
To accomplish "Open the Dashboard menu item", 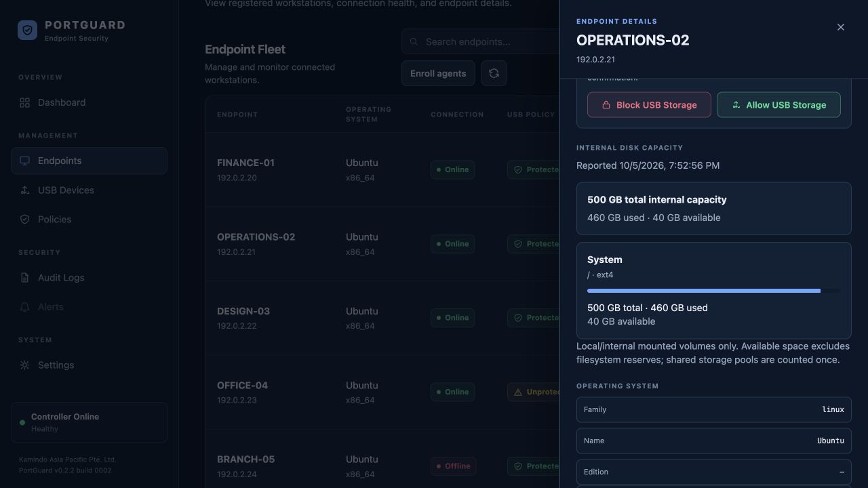I will [x=89, y=102].
